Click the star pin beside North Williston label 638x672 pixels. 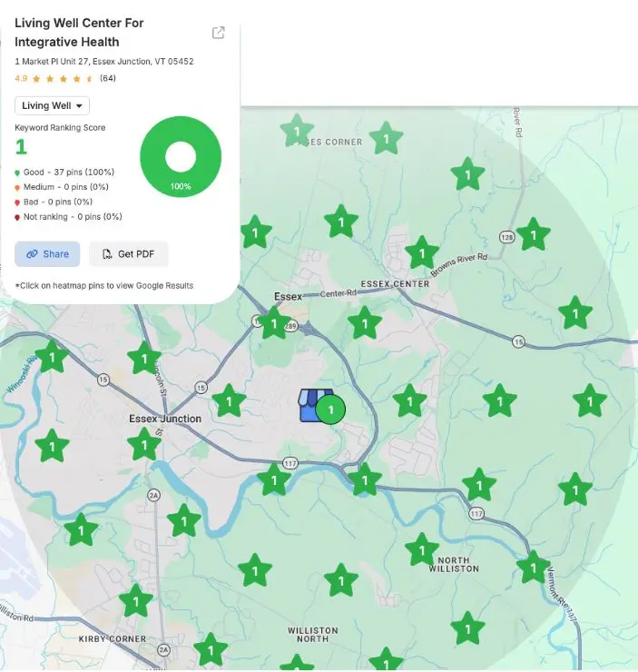point(422,549)
